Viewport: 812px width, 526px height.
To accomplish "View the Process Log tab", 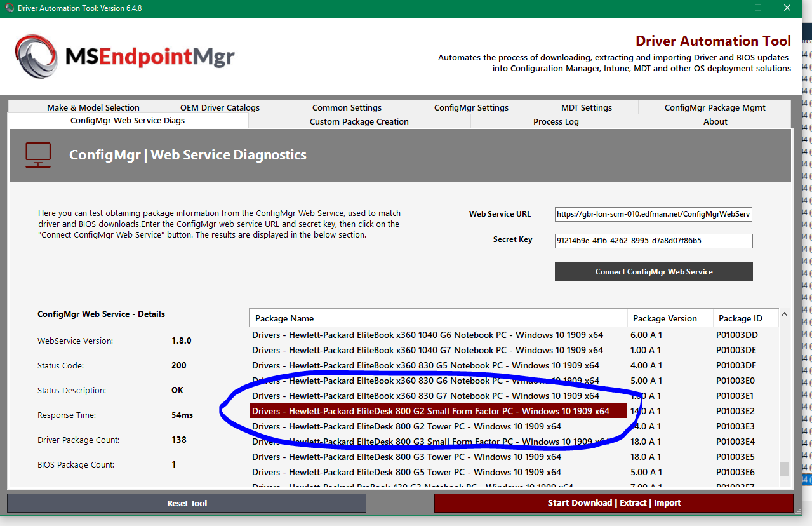I will [x=556, y=121].
